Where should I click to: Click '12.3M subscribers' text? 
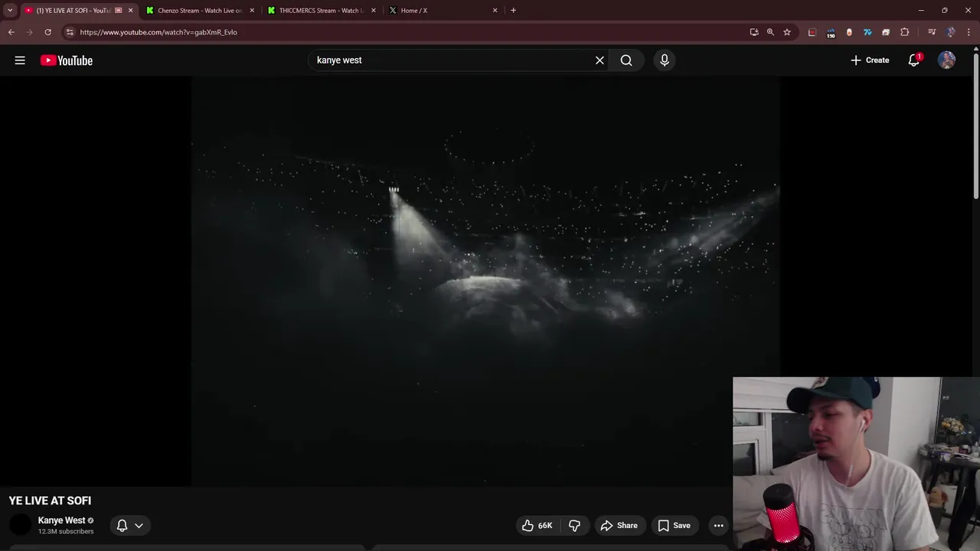coord(66,532)
